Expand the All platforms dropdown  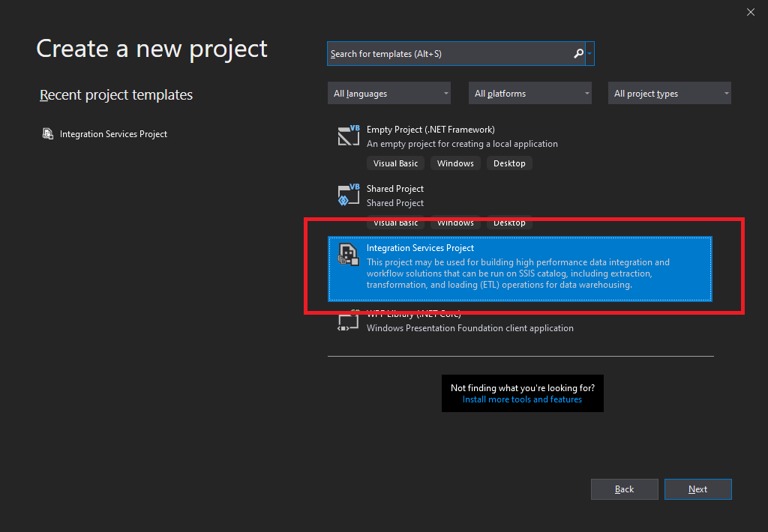530,93
